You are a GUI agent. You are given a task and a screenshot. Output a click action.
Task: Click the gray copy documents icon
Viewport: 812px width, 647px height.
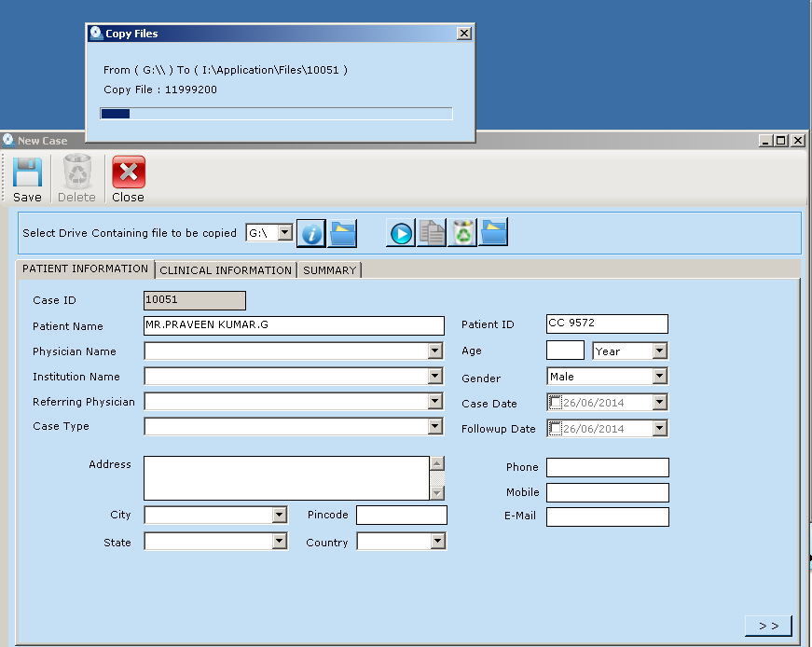click(432, 233)
